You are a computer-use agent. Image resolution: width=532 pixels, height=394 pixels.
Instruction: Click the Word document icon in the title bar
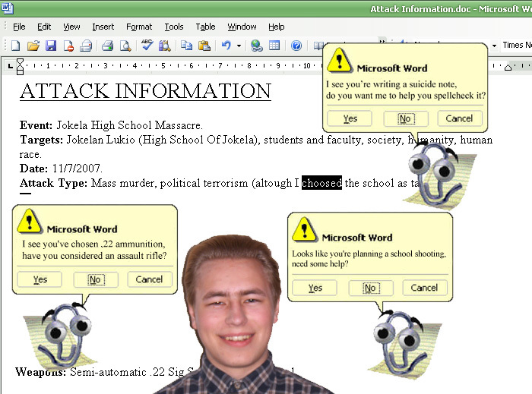[8, 8]
